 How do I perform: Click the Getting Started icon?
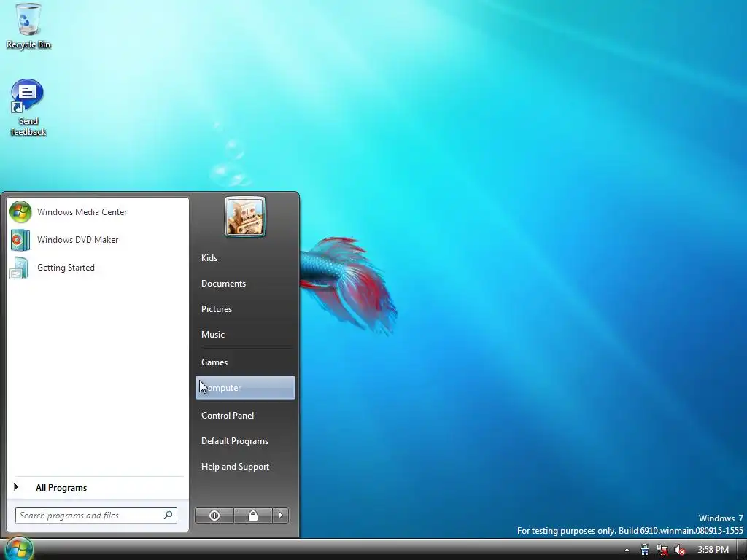[20, 268]
